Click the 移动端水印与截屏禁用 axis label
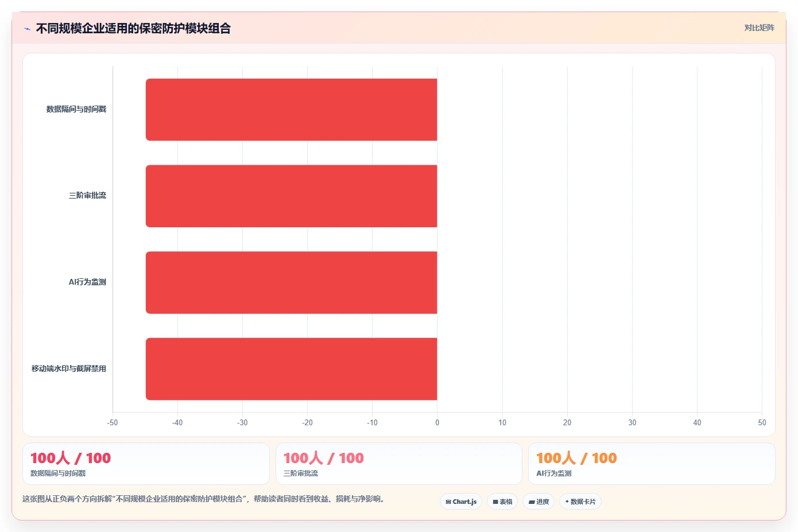The width and height of the screenshot is (798, 532). [x=69, y=368]
